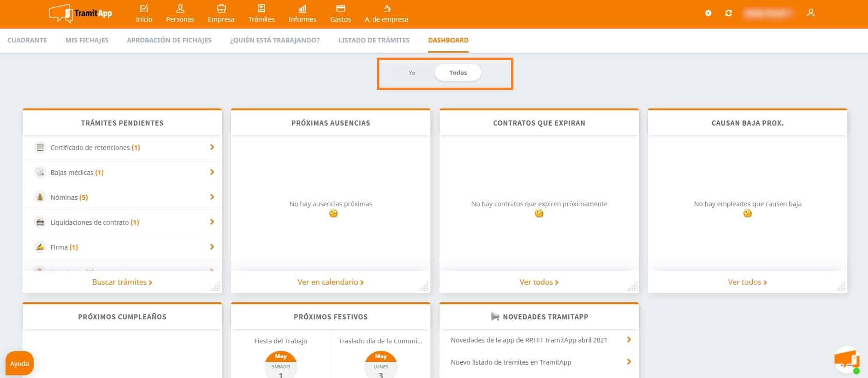Click the Firma pen icon
This screenshot has width=868, height=378.
pos(40,247)
